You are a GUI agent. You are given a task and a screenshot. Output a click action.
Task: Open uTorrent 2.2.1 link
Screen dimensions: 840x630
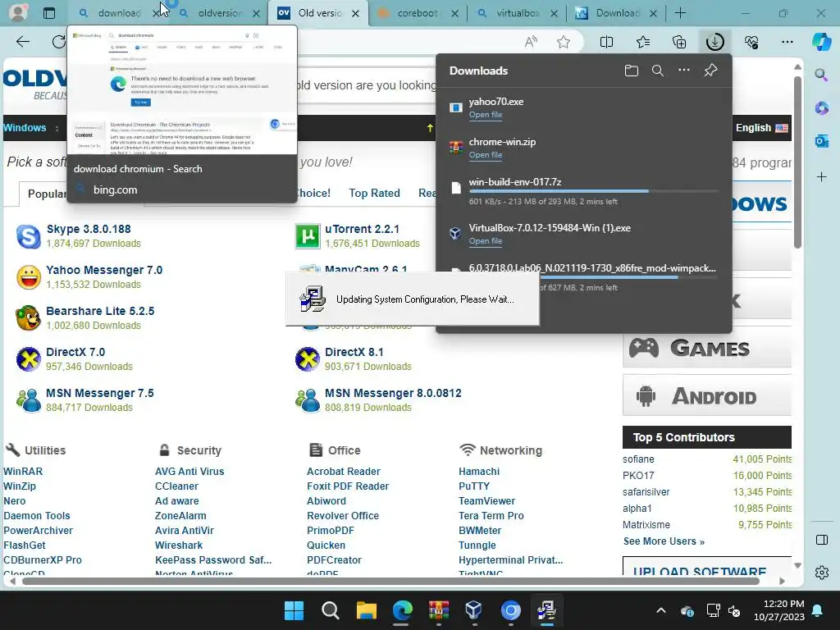click(362, 229)
